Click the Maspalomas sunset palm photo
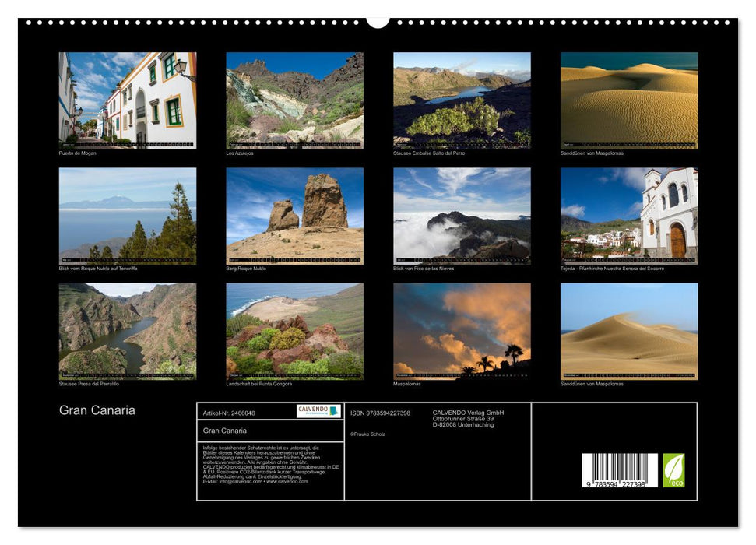 (462, 332)
